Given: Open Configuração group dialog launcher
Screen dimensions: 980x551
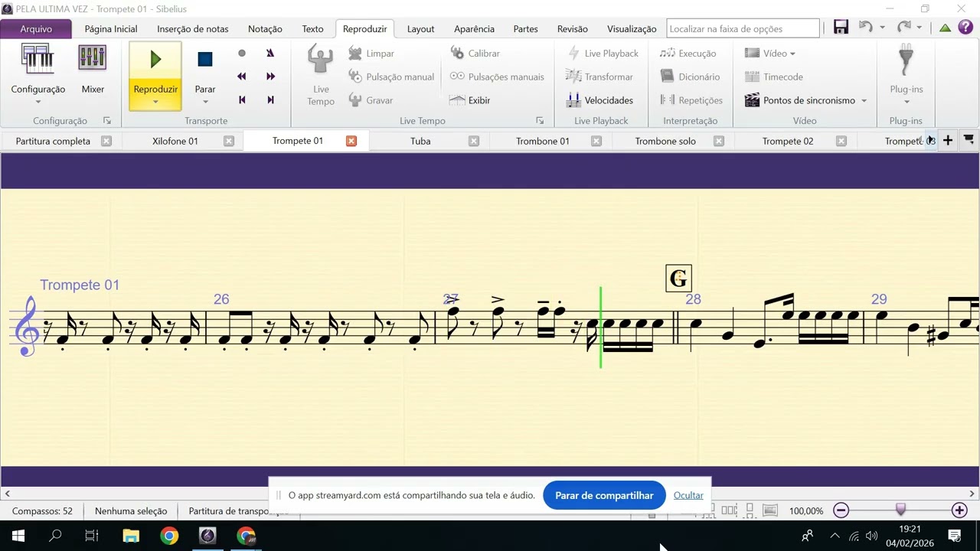Looking at the screenshot, I should coord(107,121).
